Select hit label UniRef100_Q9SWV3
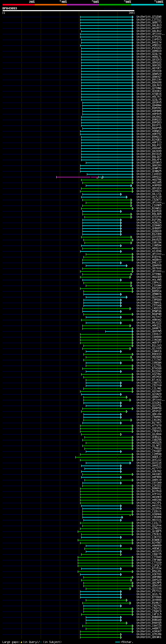Viewport: 166px width, 644px height. point(149,163)
